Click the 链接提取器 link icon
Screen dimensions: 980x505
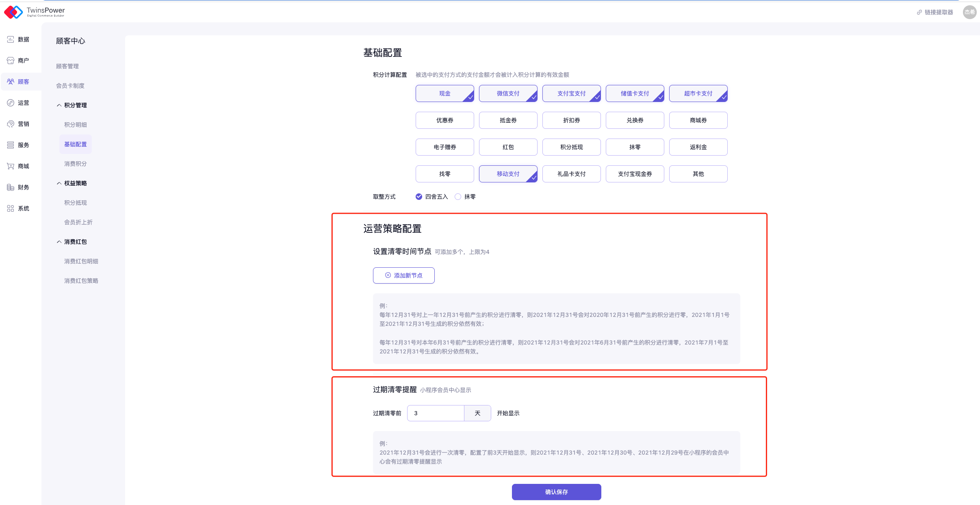[919, 12]
